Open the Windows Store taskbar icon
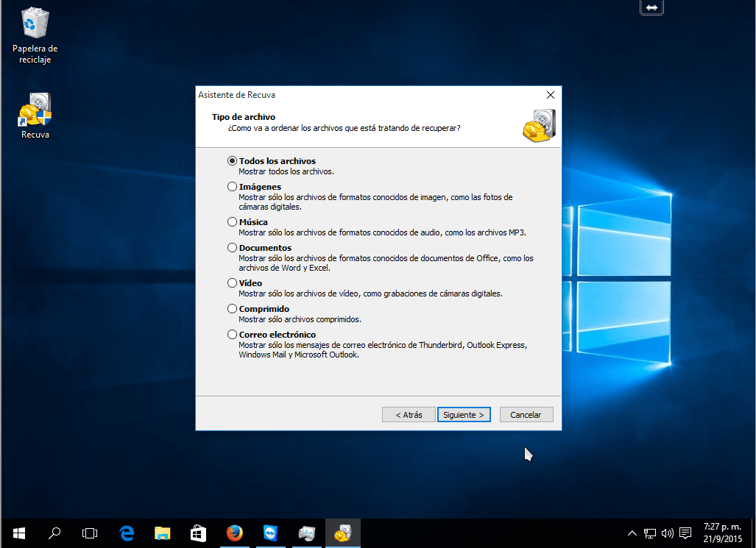Image resolution: width=756 pixels, height=548 pixels. coord(198,533)
